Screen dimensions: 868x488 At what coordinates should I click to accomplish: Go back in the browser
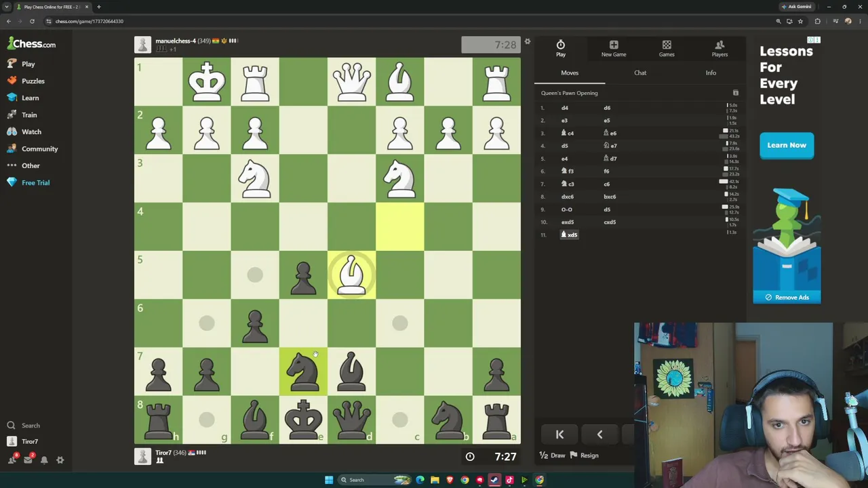9,21
